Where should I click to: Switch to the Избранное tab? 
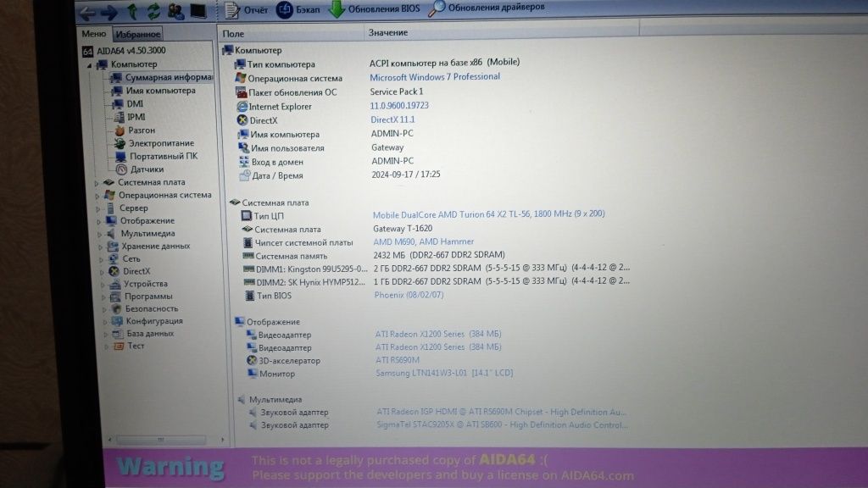click(138, 34)
